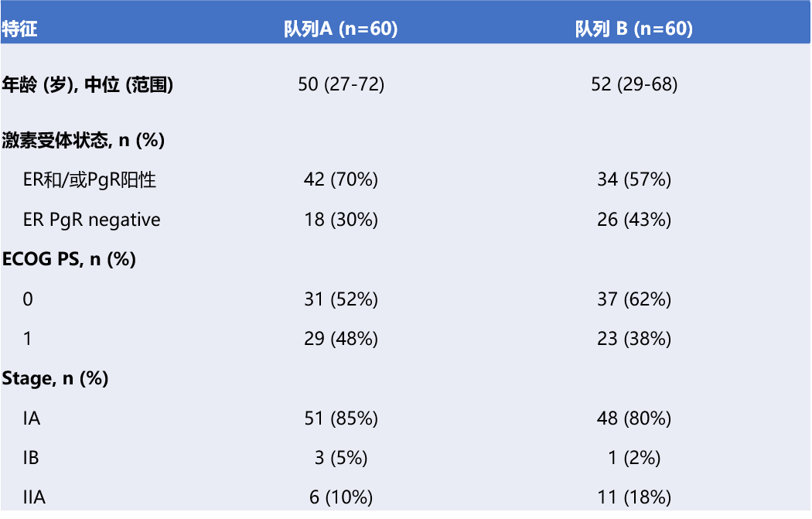The height and width of the screenshot is (519, 812).
Task: Select the 31 (52%) cell
Action: click(341, 299)
